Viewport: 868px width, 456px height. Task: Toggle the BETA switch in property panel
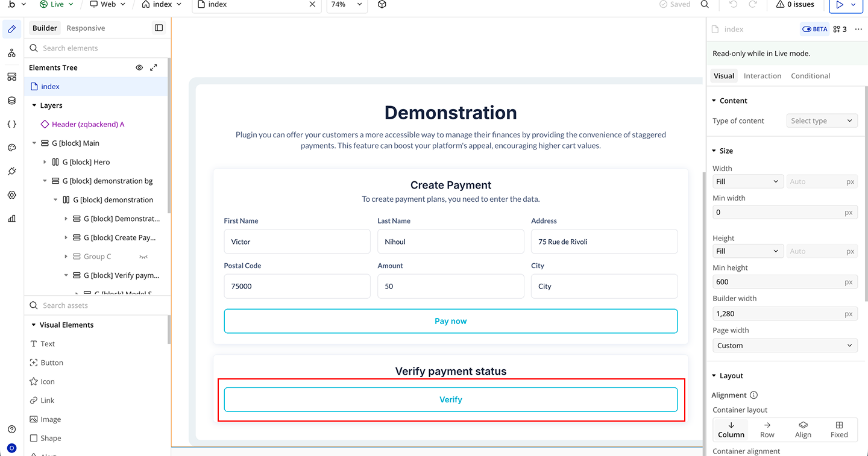814,29
